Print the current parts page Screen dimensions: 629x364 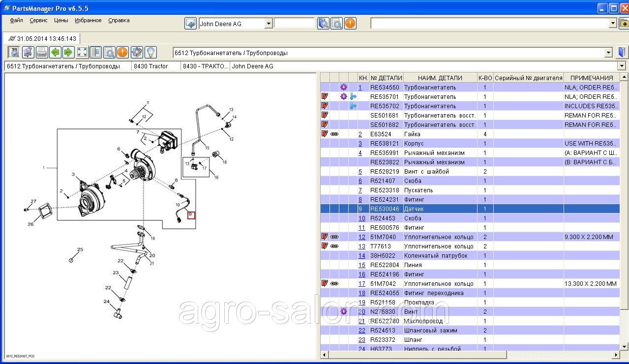41,52
